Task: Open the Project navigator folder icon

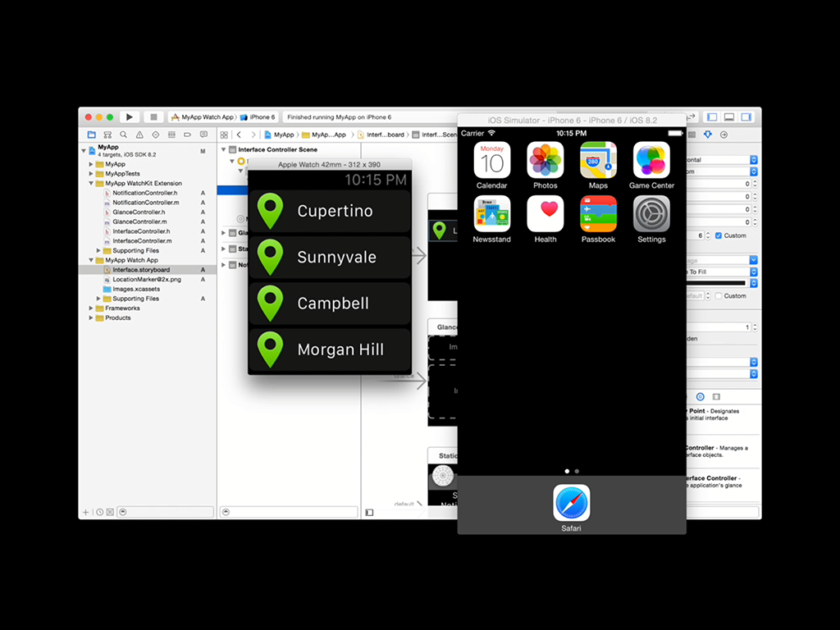Action: pos(92,135)
